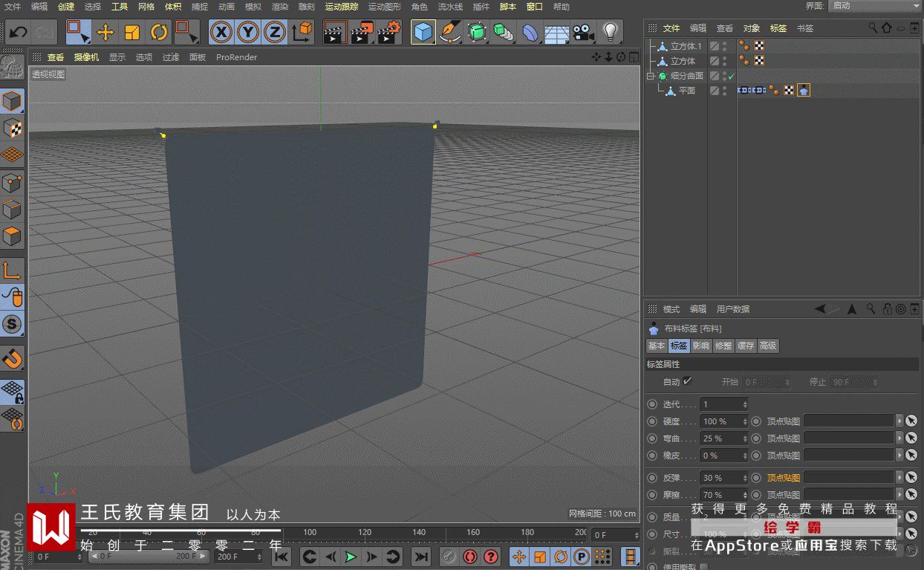
Task: Open the 创建 menu
Action: coord(66,7)
